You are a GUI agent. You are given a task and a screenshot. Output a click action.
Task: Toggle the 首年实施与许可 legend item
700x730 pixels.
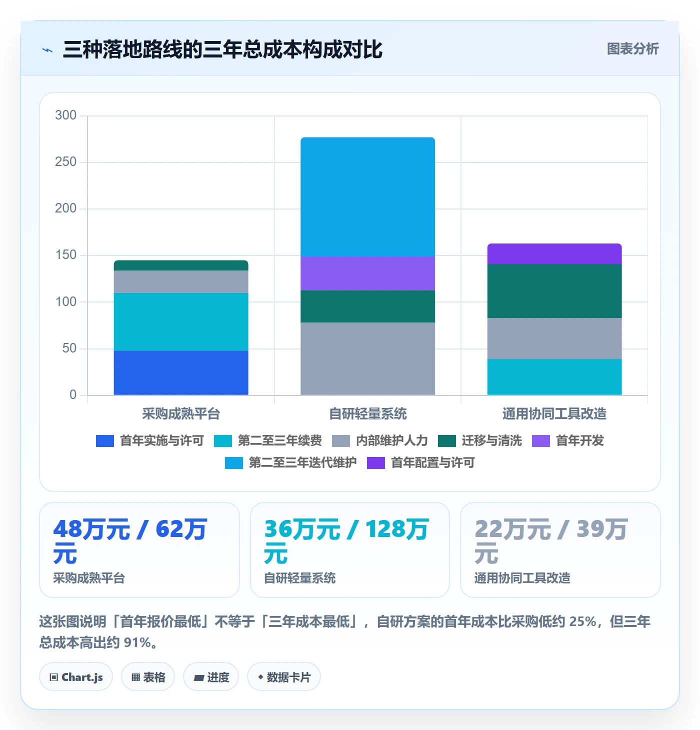(x=150, y=440)
